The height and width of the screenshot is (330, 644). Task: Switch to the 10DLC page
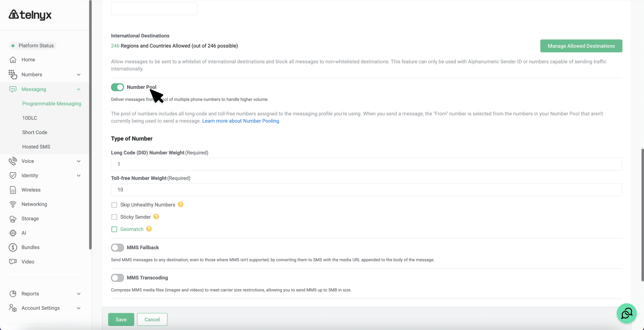(x=30, y=118)
